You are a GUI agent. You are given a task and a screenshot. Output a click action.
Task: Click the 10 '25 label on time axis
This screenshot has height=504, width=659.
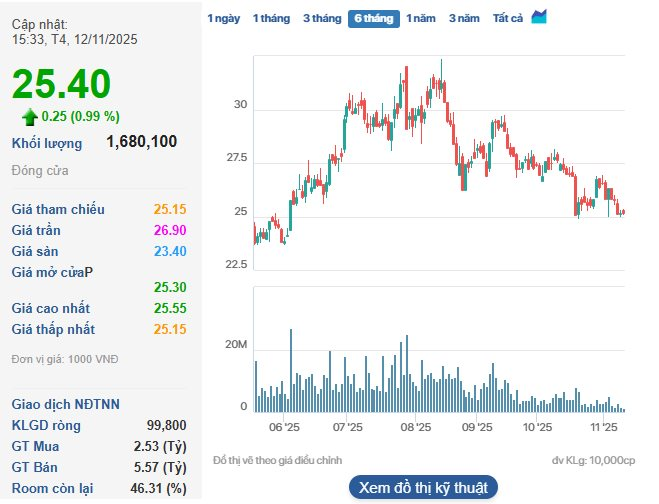click(538, 427)
